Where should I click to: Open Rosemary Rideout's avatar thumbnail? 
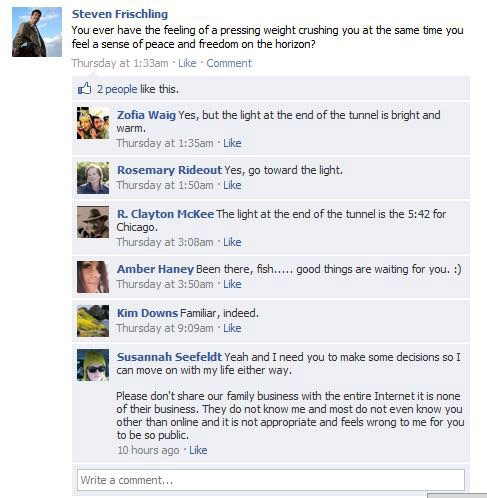pyautogui.click(x=93, y=178)
